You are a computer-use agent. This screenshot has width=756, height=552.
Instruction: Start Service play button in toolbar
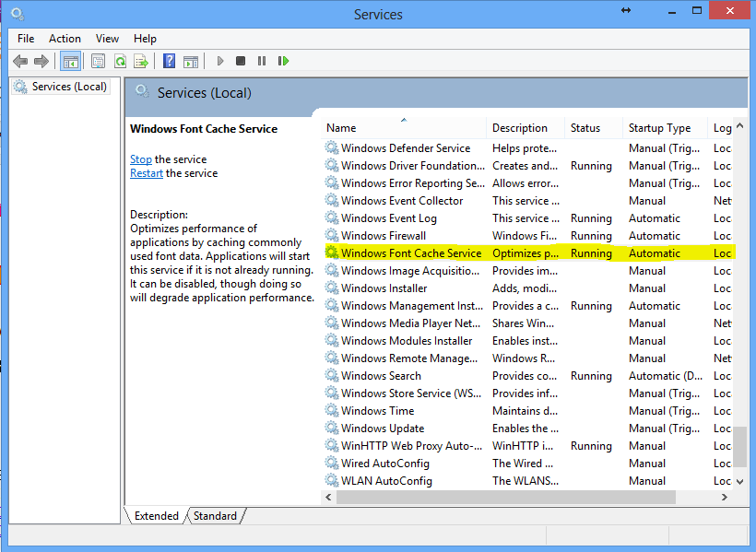click(x=219, y=61)
